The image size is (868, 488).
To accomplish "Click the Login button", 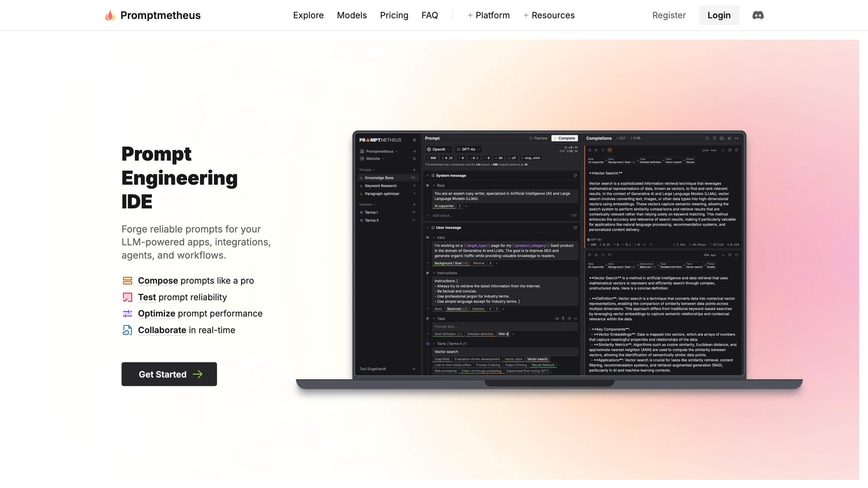I will point(719,15).
